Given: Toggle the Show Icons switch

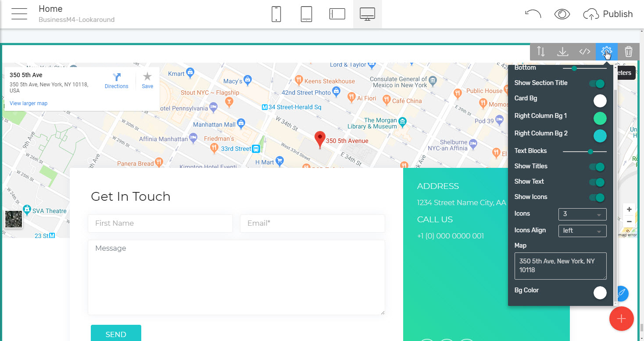Looking at the screenshot, I should (x=597, y=197).
